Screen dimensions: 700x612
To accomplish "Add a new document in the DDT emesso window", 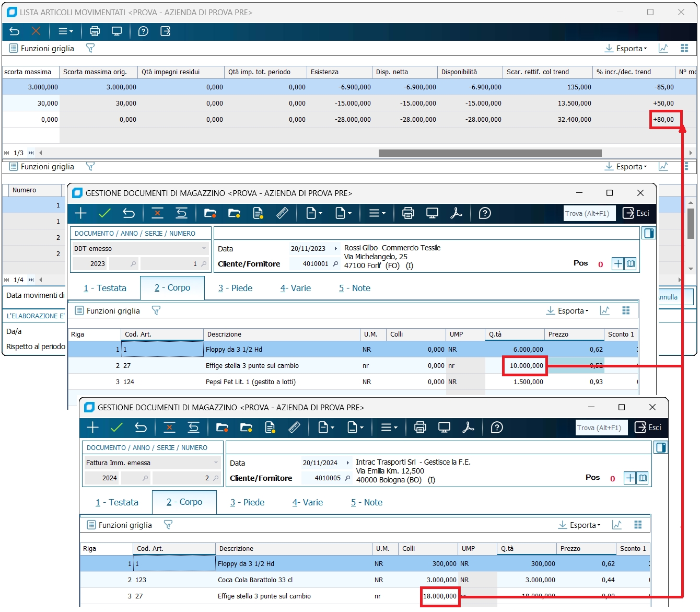I will pos(81,213).
